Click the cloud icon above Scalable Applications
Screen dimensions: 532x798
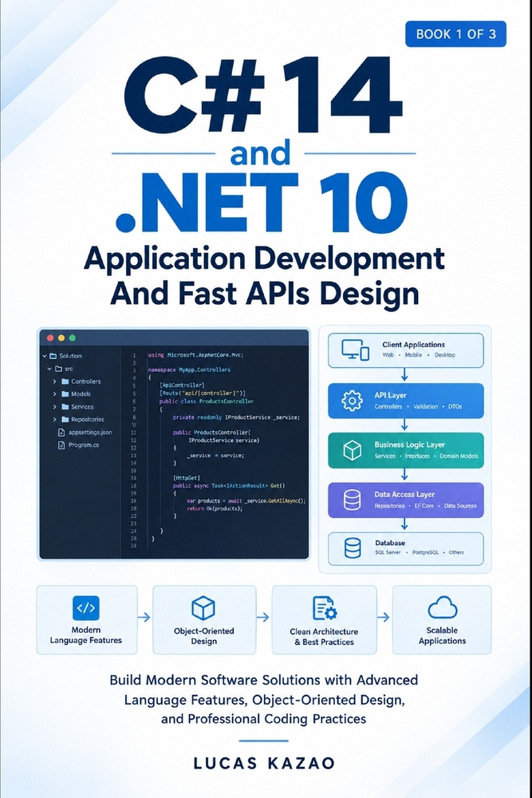(443, 607)
